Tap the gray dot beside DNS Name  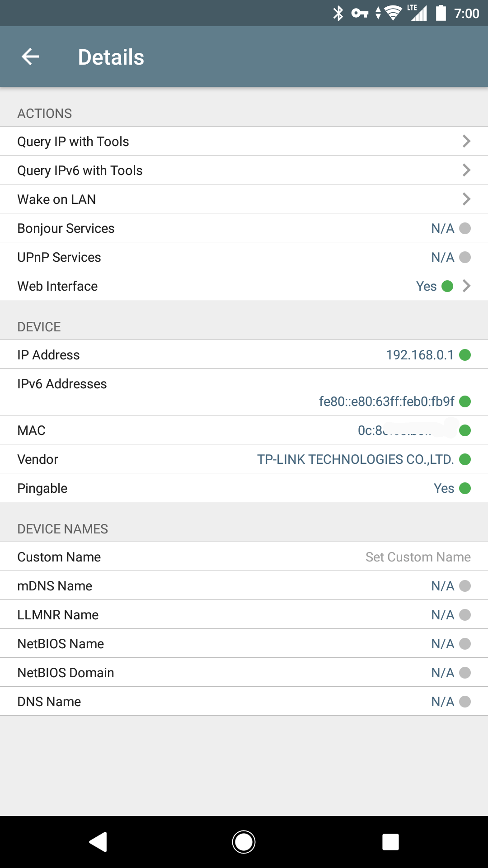click(465, 702)
